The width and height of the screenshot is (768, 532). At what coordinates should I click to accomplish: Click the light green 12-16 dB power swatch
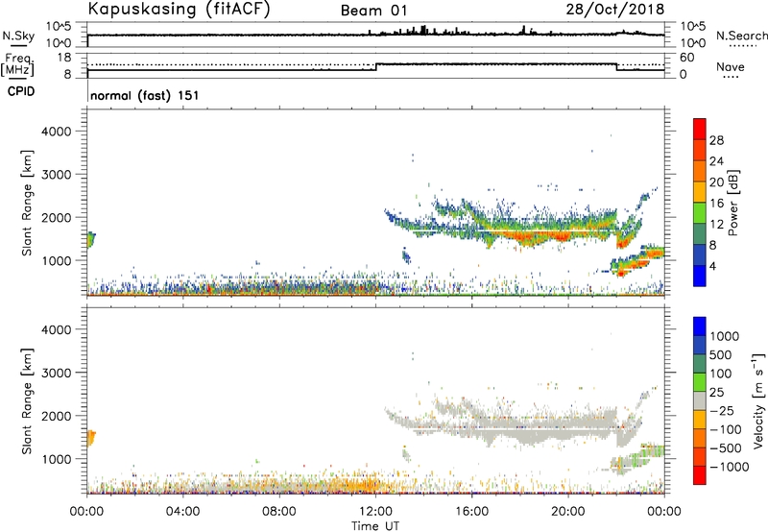pyautogui.click(x=700, y=212)
